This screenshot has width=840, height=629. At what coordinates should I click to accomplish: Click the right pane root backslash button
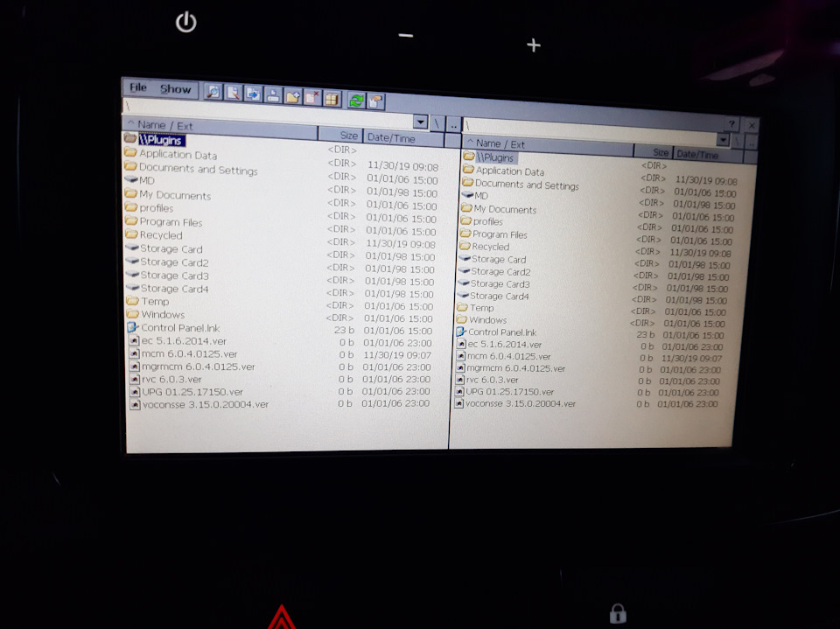[737, 141]
